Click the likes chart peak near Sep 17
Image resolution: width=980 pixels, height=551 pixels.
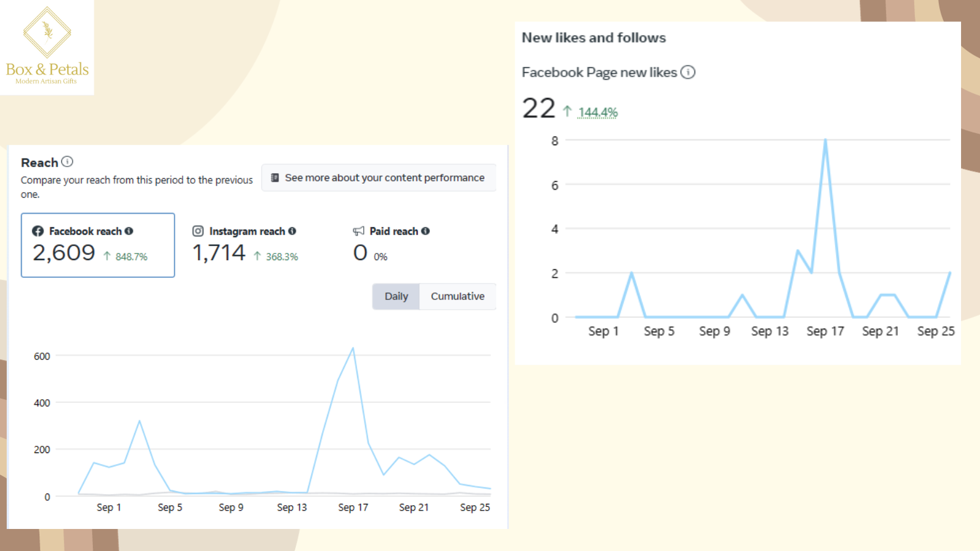click(x=825, y=141)
